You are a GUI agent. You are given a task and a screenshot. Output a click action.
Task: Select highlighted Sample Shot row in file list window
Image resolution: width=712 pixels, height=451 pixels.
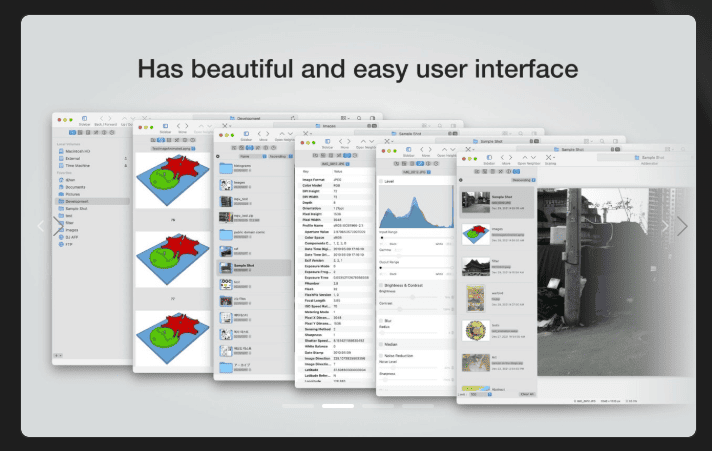point(254,268)
